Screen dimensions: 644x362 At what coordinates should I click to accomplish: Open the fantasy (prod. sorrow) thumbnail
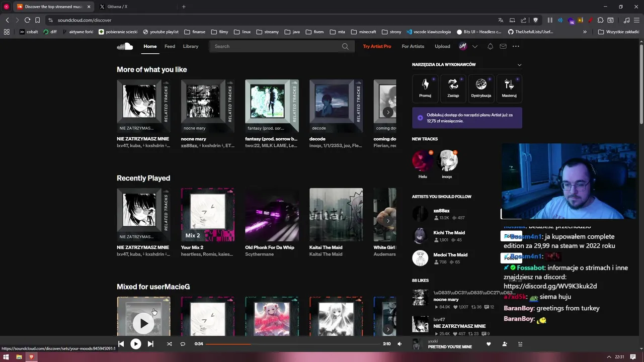pyautogui.click(x=272, y=106)
